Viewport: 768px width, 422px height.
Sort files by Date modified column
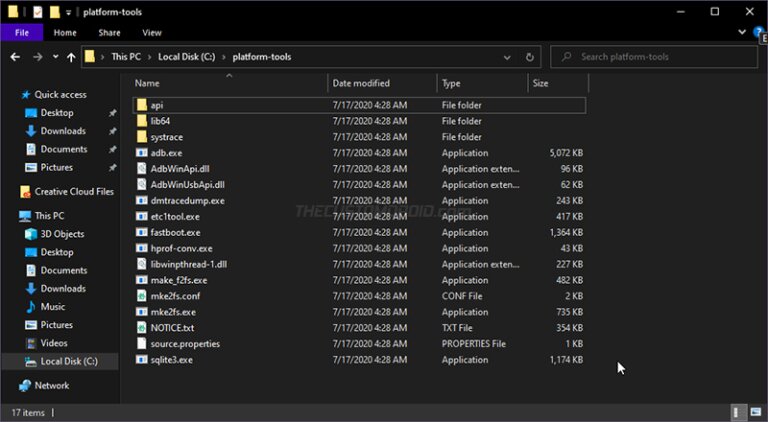tap(362, 83)
